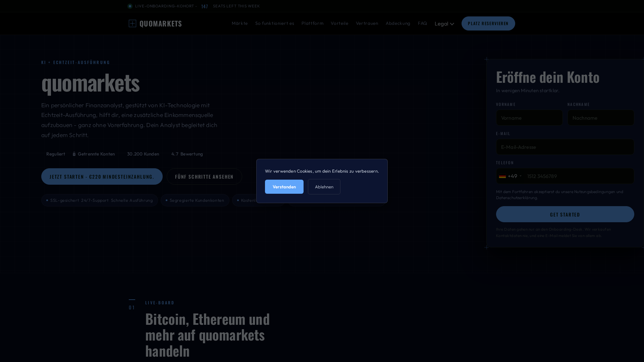The height and width of the screenshot is (362, 644).
Task: Click the green live status dot
Action: pos(130,6)
